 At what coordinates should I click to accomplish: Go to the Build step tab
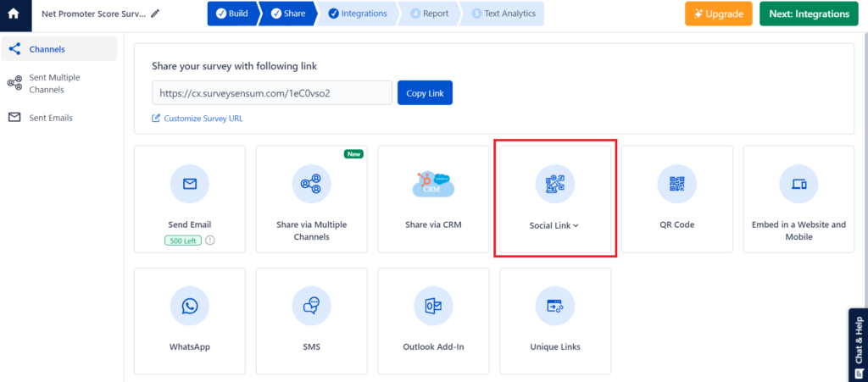[x=231, y=14]
